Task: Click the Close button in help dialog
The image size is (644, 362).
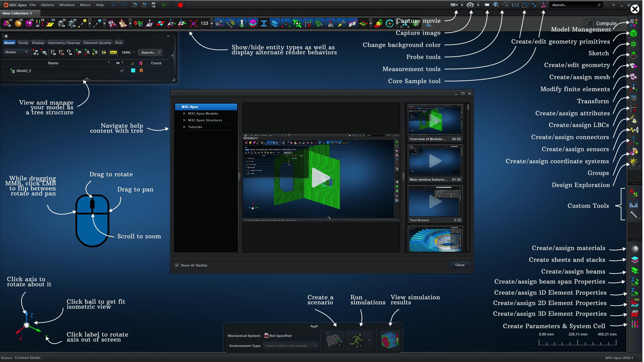Action: 460,265
